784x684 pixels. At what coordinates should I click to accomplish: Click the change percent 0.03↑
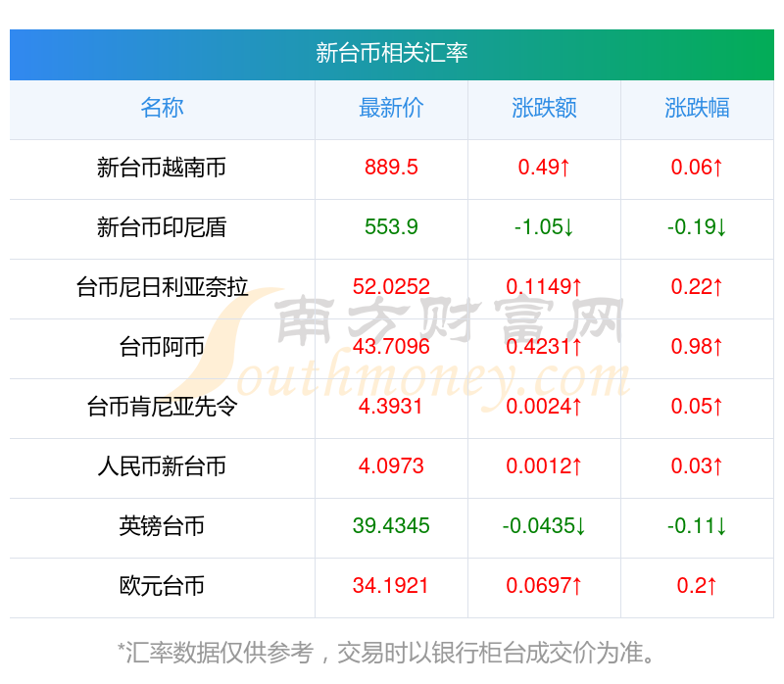[x=697, y=466]
